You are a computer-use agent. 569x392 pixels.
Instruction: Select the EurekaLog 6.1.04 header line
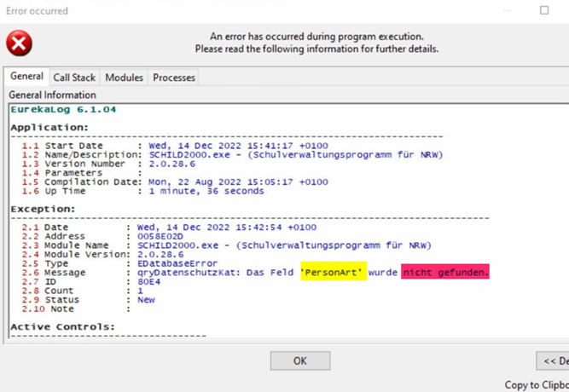(x=63, y=110)
